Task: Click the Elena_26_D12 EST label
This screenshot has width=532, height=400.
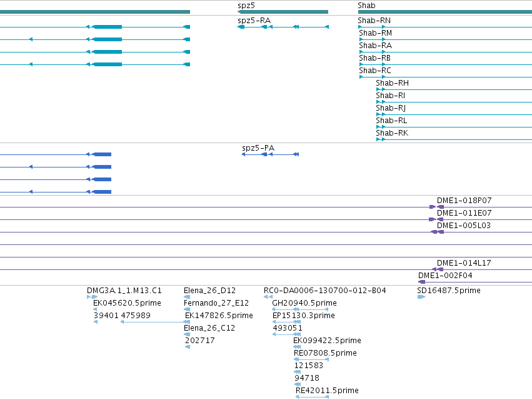Action: click(x=209, y=291)
